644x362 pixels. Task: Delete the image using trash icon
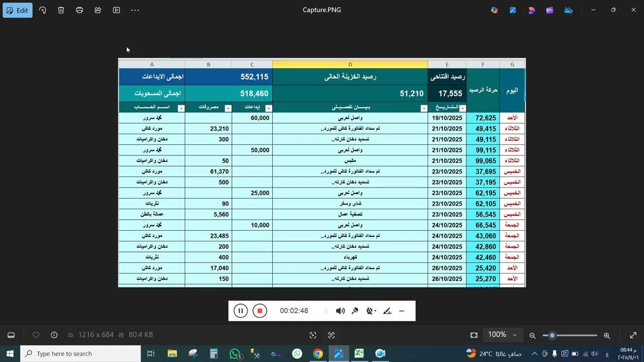[x=61, y=10]
